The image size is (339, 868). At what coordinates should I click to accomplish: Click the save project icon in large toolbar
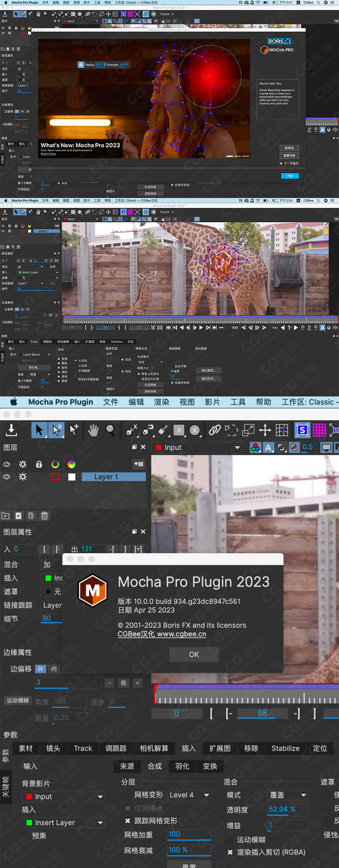click(11, 430)
